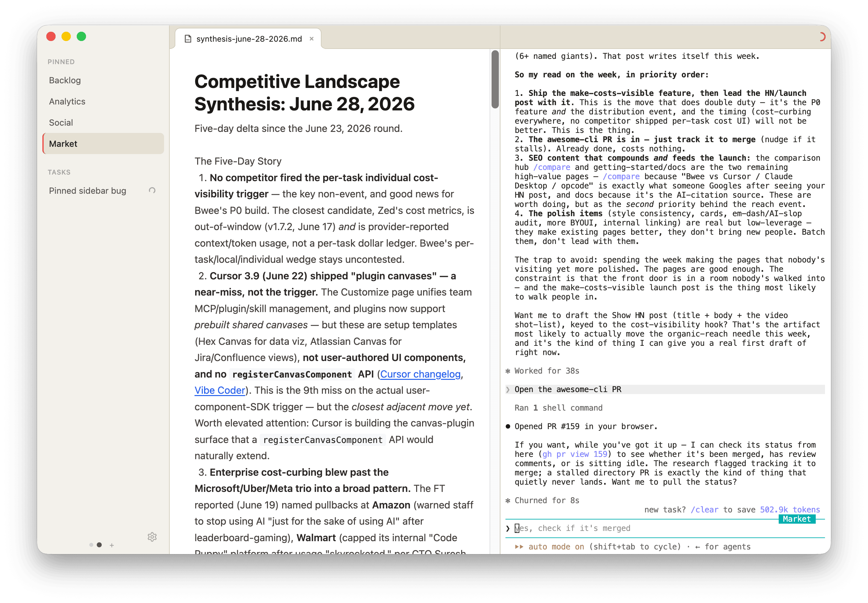Open the Cursor changelog link
868x603 pixels.
point(420,374)
